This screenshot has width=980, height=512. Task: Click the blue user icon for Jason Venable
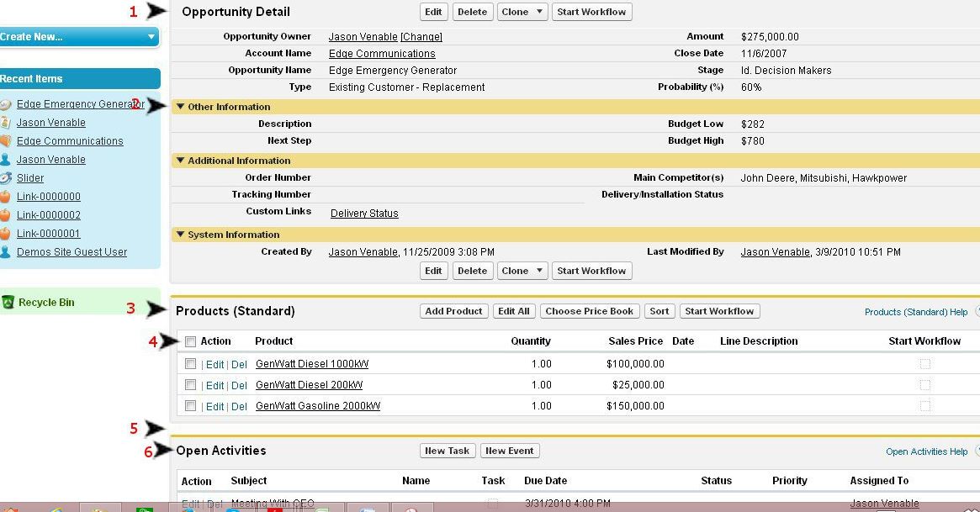point(5,160)
